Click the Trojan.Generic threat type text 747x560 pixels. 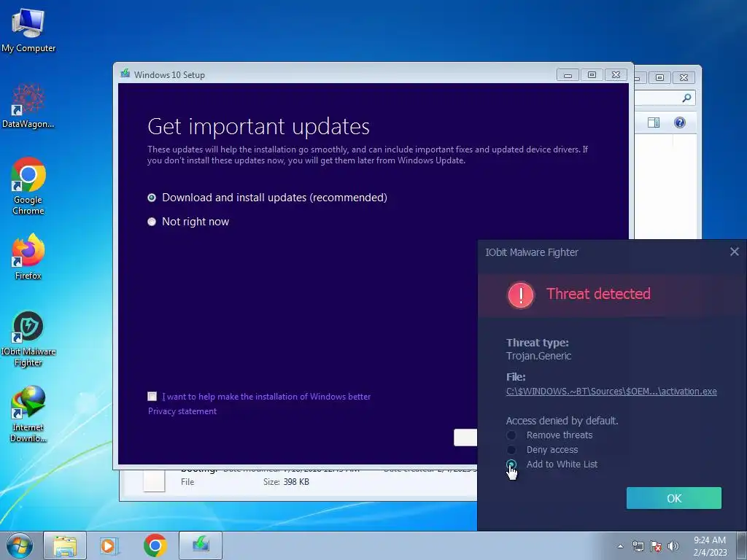538,356
